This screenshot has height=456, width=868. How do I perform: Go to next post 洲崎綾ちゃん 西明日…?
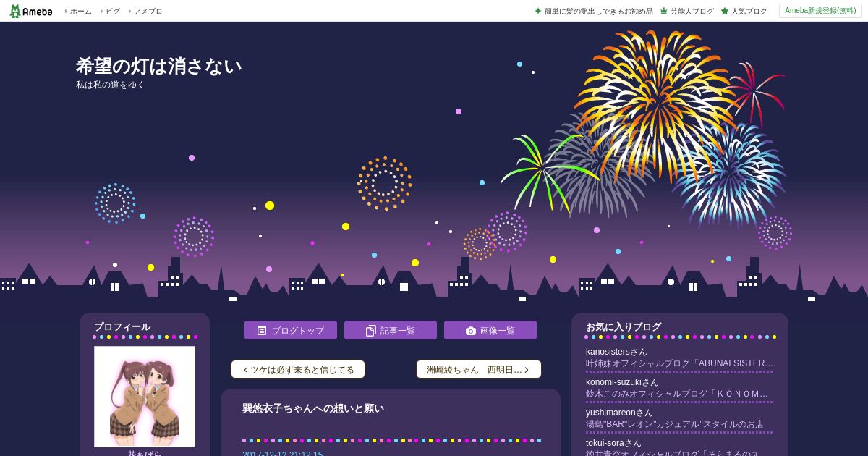point(479,369)
